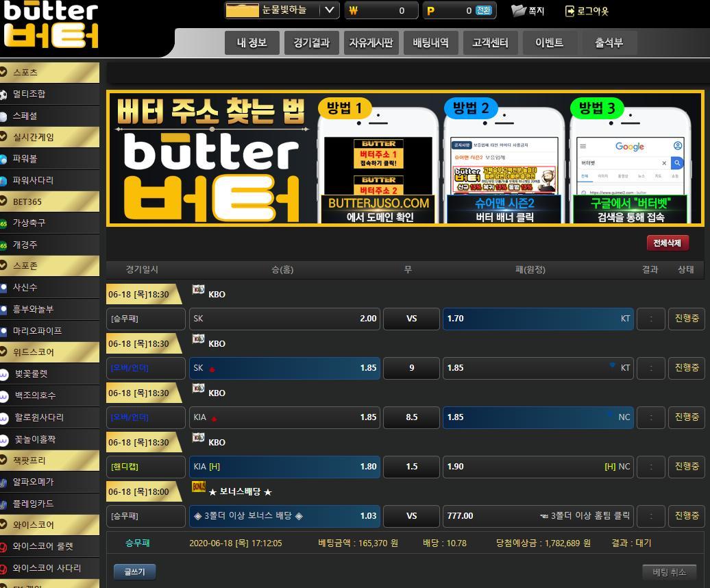Click the 전환 point conversion button

(x=483, y=10)
